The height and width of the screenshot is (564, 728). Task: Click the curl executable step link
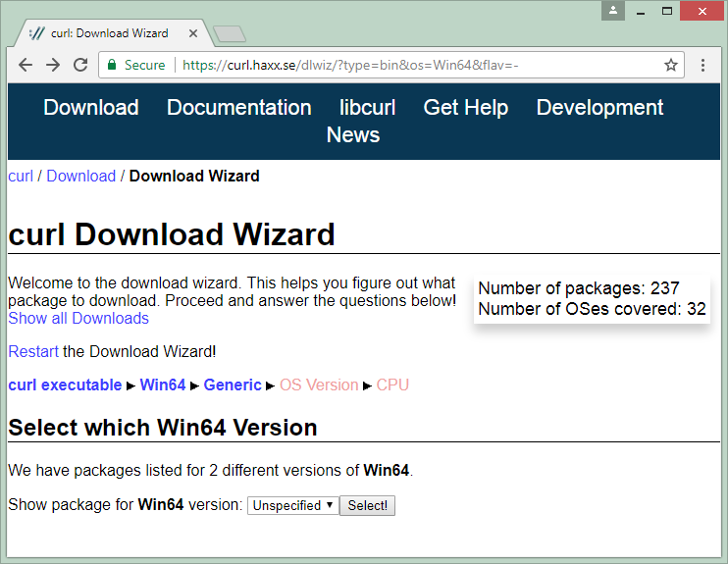click(x=65, y=385)
